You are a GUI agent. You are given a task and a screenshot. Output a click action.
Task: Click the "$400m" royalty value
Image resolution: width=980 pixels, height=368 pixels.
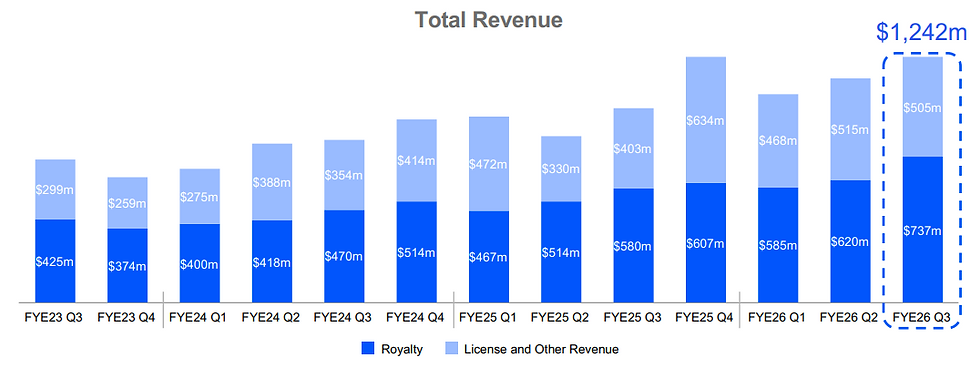[x=199, y=264]
